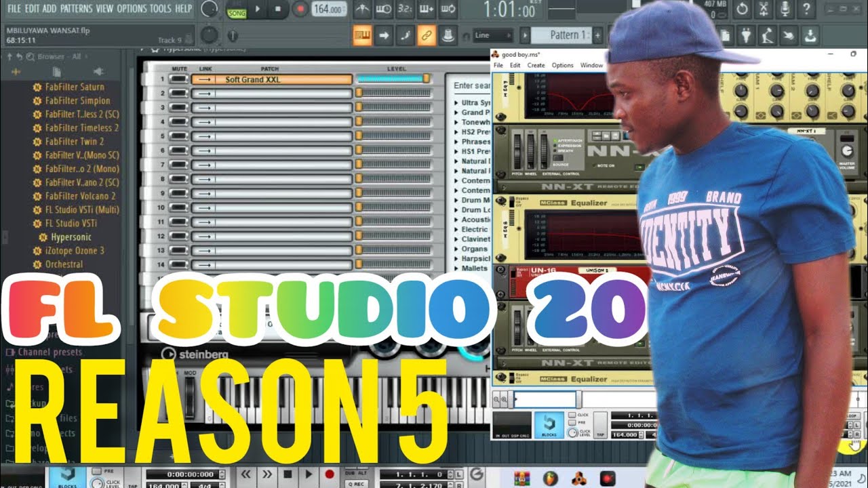
Task: Select FL Studio VSTi (Multi) in browser
Action: pyautogui.click(x=81, y=209)
